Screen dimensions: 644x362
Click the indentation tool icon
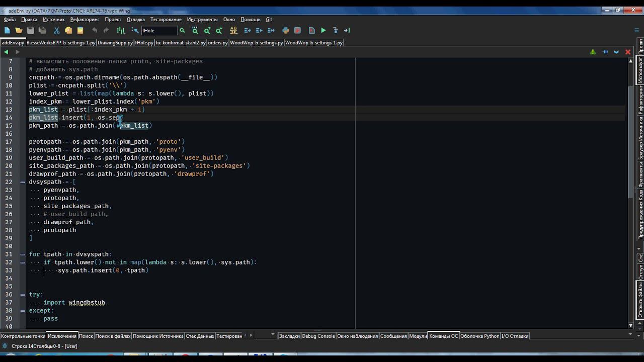click(x=121, y=30)
